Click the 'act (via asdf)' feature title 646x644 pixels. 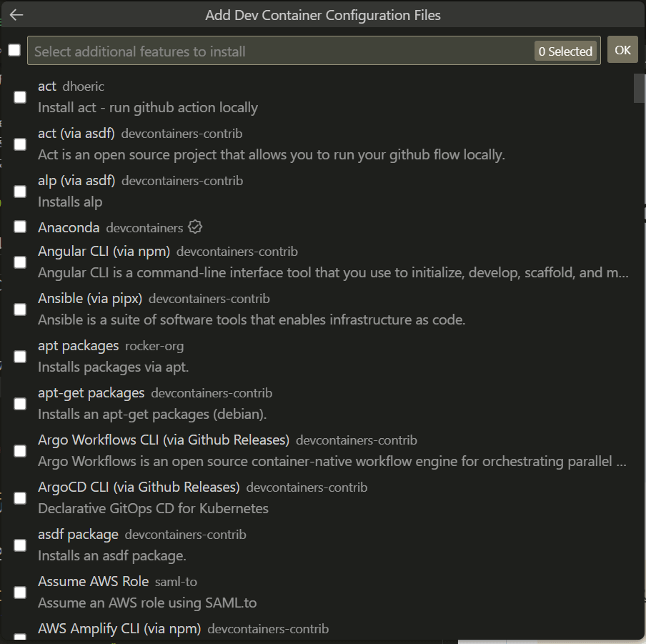[76, 133]
